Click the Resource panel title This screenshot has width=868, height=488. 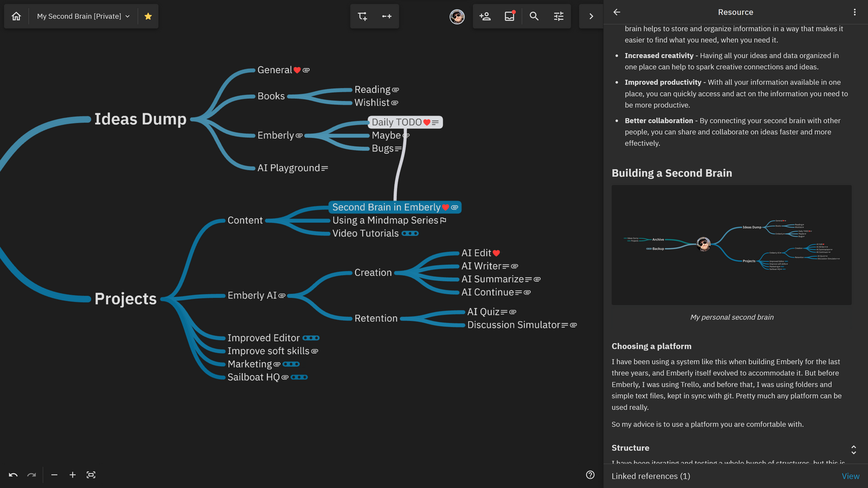point(736,12)
